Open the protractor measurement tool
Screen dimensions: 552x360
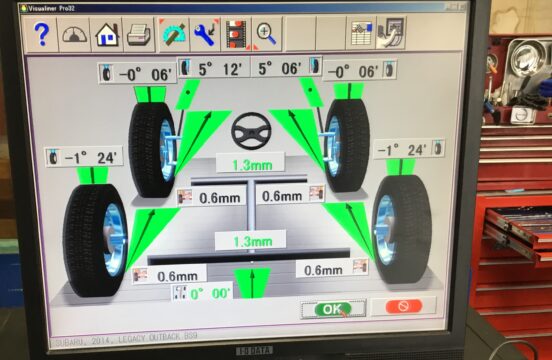click(174, 34)
